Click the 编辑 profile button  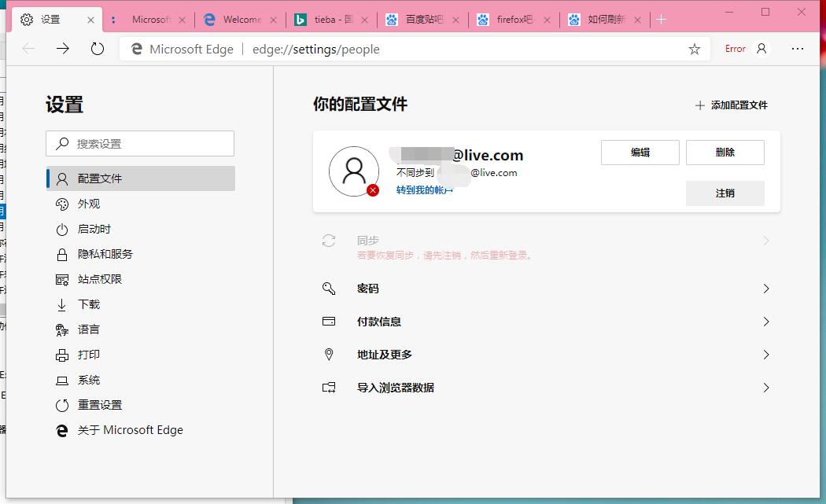pos(640,153)
